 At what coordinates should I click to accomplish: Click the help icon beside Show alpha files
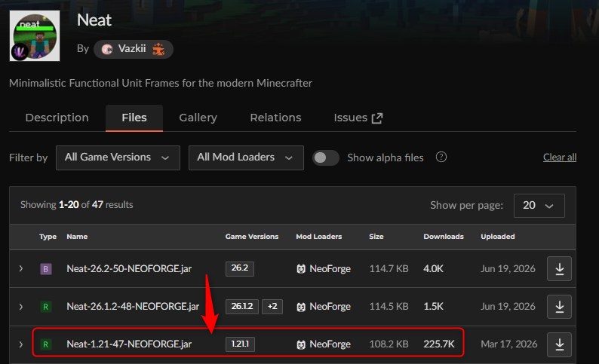coord(441,158)
